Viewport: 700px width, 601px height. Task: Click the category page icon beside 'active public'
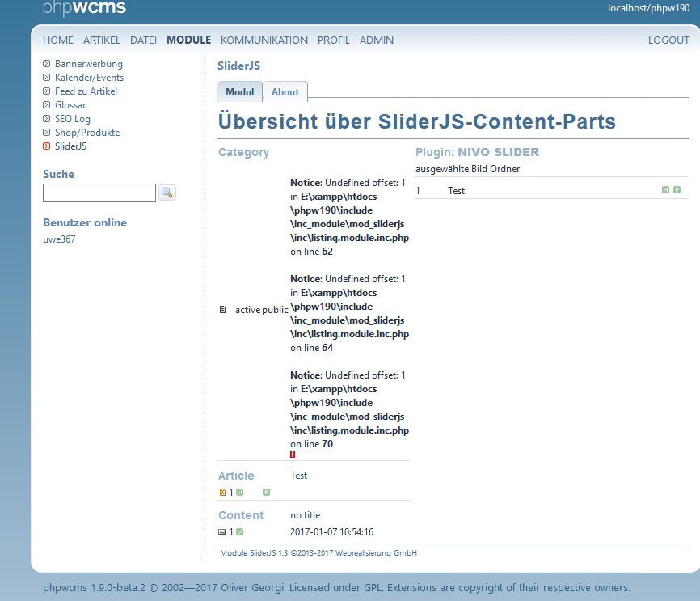coord(223,310)
